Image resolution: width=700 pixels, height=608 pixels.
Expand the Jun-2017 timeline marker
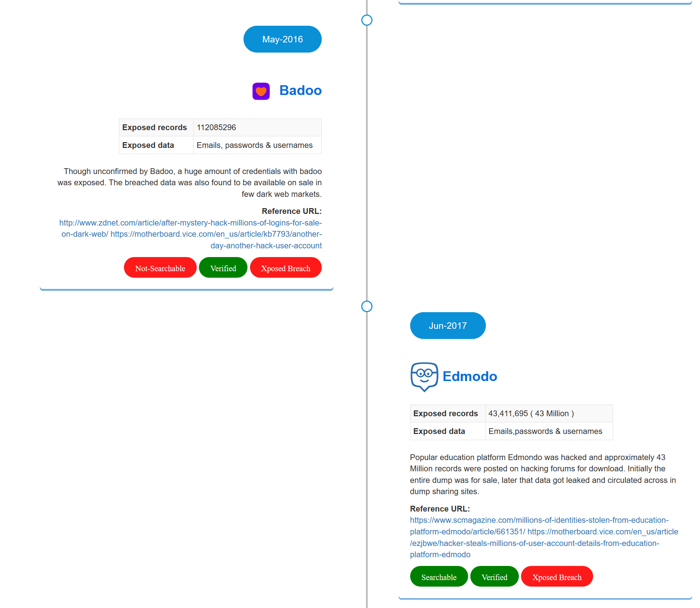(x=448, y=325)
